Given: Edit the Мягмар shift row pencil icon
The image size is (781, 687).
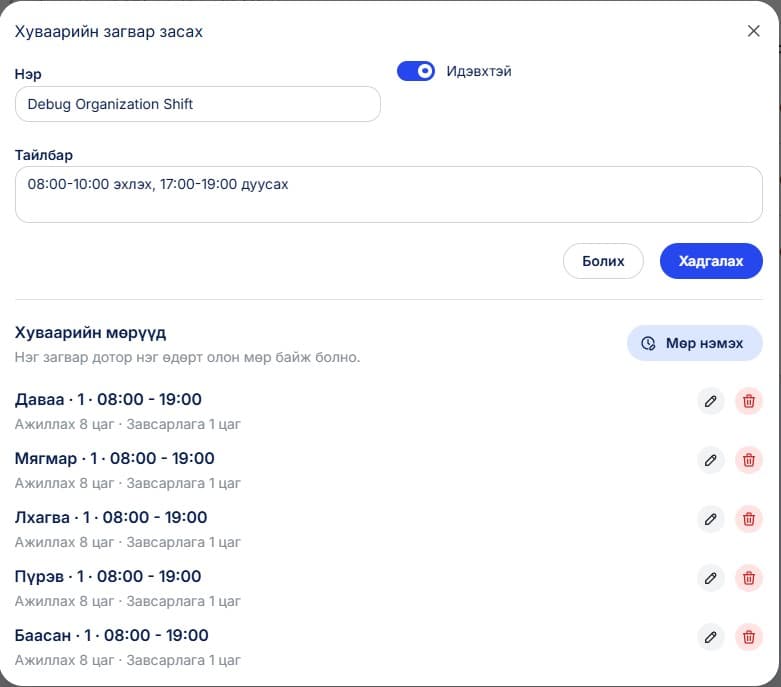Looking at the screenshot, I should coord(710,460).
